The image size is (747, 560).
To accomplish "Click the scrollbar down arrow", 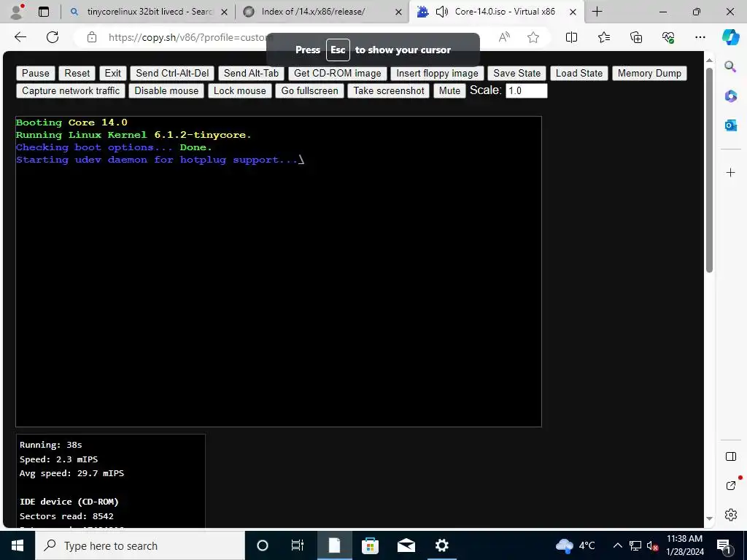I will click(x=709, y=518).
